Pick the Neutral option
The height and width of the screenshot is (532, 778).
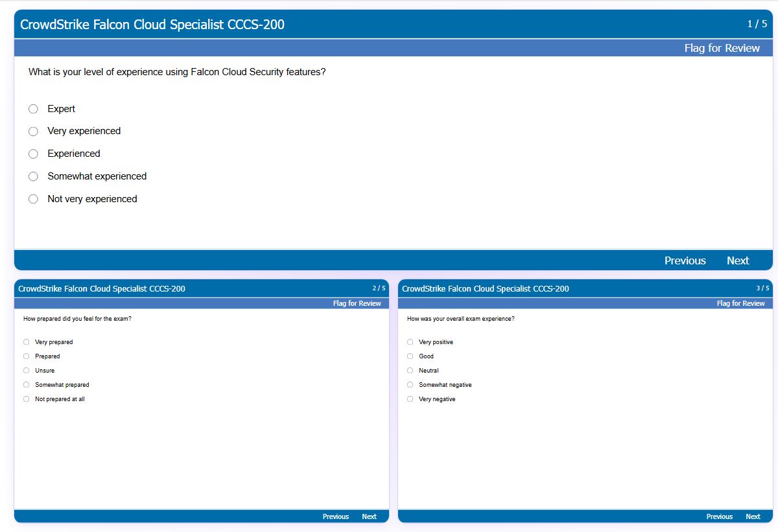pyautogui.click(x=410, y=371)
